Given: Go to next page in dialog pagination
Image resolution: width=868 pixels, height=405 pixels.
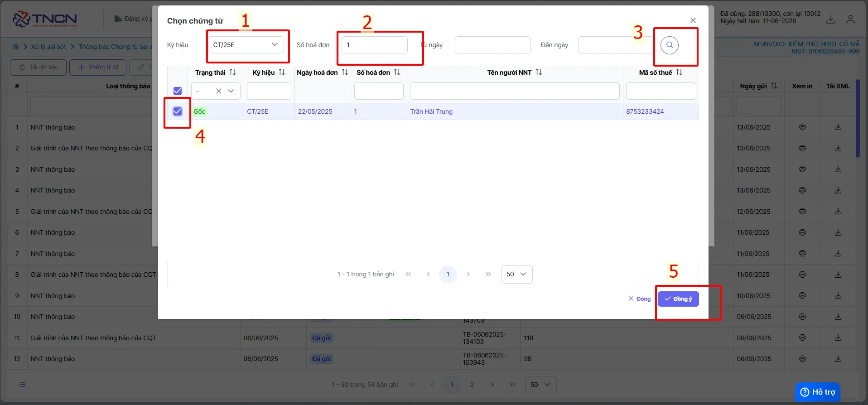Looking at the screenshot, I should [468, 274].
